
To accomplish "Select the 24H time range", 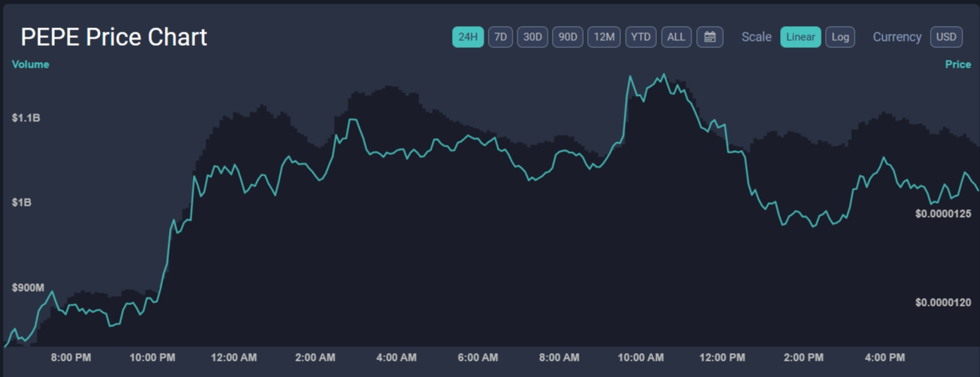I will click(x=467, y=37).
